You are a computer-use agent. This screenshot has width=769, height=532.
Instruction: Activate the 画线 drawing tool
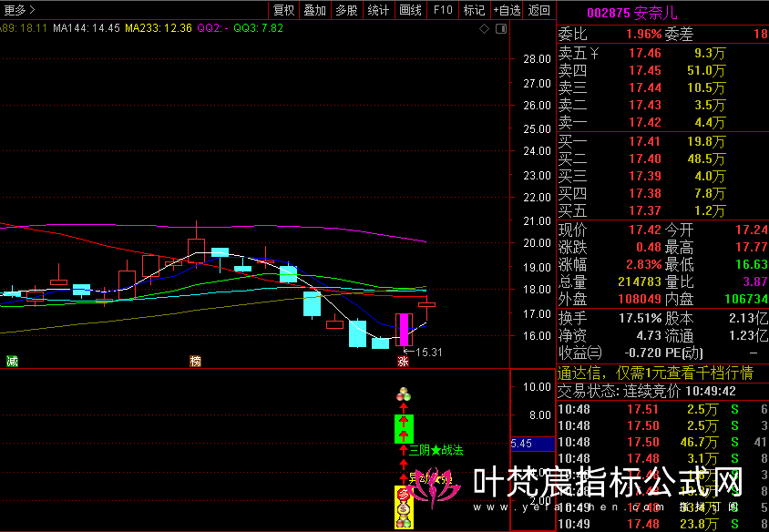[x=411, y=10]
